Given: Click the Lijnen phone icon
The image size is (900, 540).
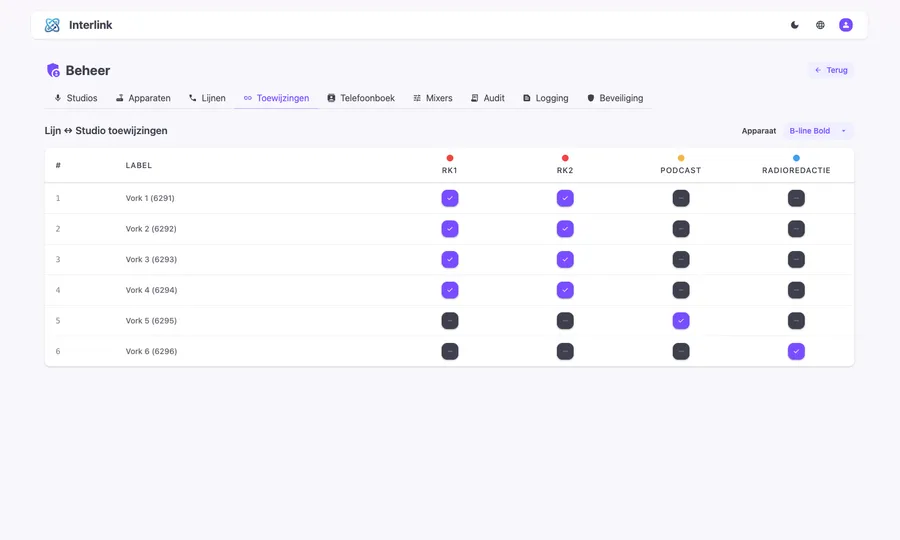Looking at the screenshot, I should (192, 98).
